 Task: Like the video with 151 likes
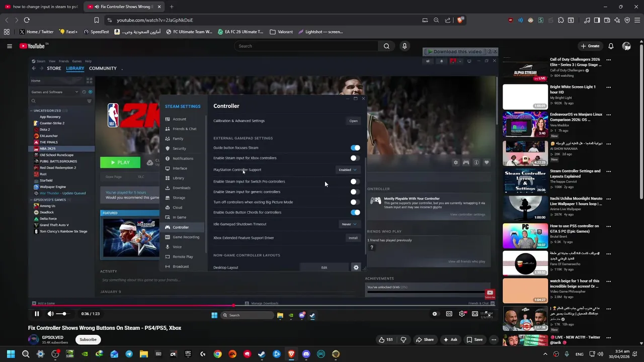(386, 339)
